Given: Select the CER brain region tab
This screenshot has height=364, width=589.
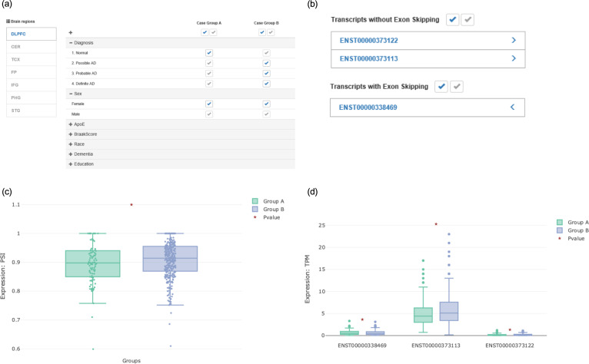Looking at the screenshot, I should (15, 46).
